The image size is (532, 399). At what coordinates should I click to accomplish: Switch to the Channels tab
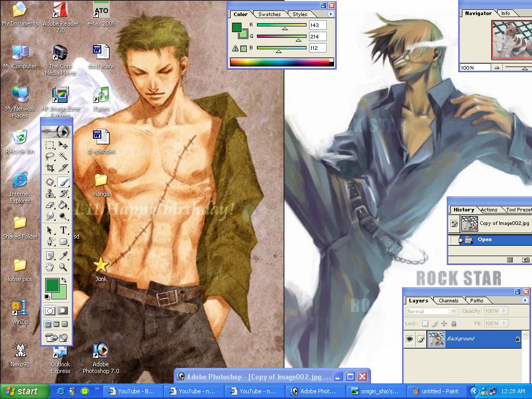(x=449, y=300)
